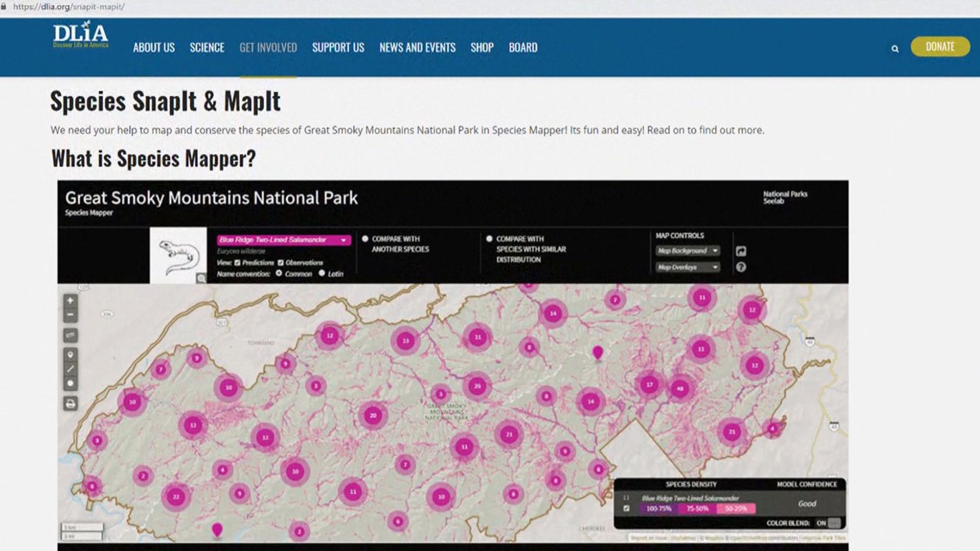Screen dimensions: 980x551
Task: Toggle the Color Blend ON switch
Action: (834, 523)
